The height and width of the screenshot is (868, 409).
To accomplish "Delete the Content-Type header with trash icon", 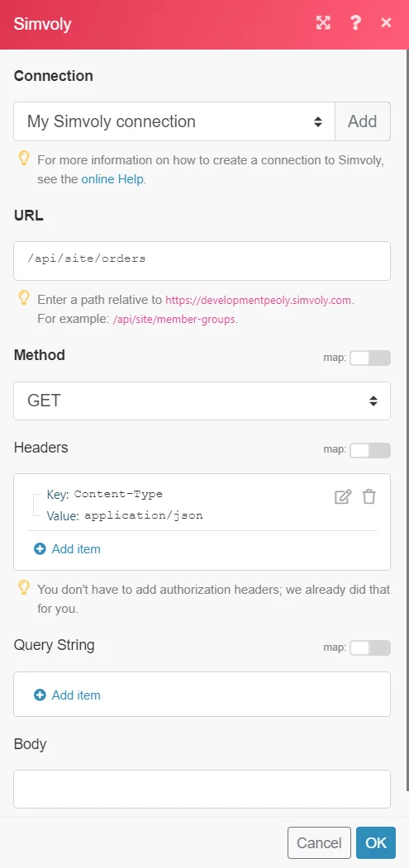I will (369, 496).
